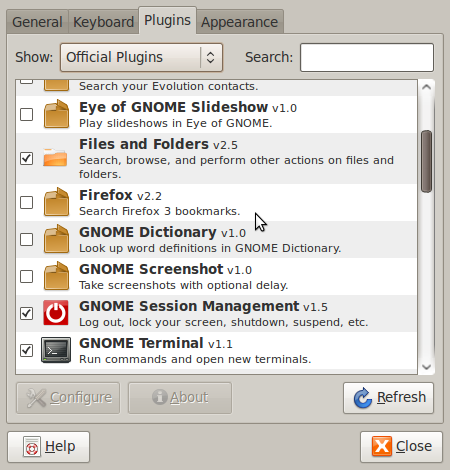Click the scroll up arrow of the plugin list
Viewport: 450px width, 470px height.
(x=426, y=87)
